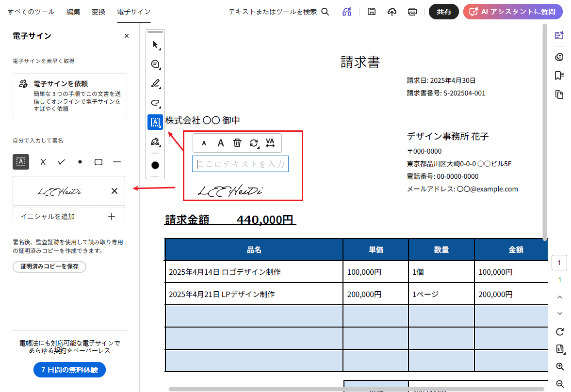Open the 編集 menu
The height and width of the screenshot is (392, 571).
point(73,12)
